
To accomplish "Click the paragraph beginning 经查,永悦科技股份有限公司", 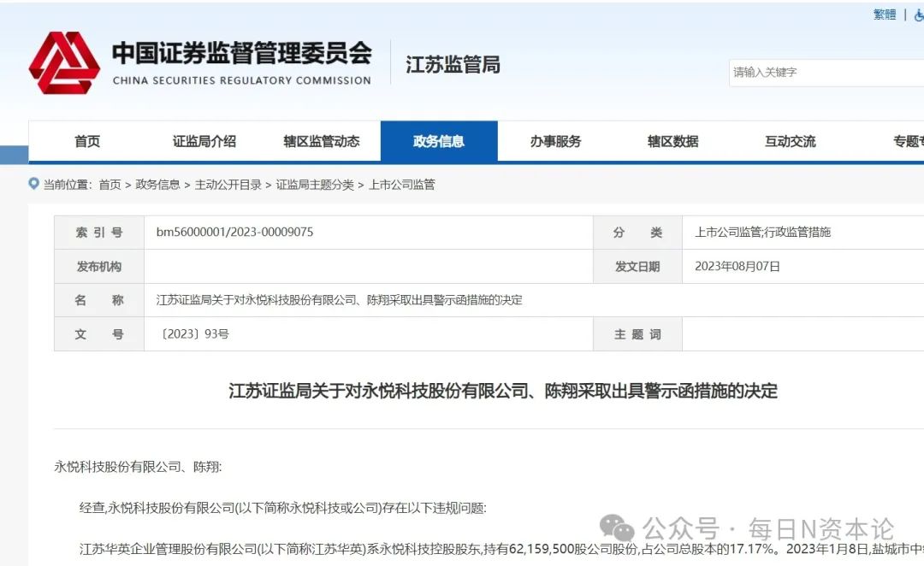I will click(x=283, y=508).
